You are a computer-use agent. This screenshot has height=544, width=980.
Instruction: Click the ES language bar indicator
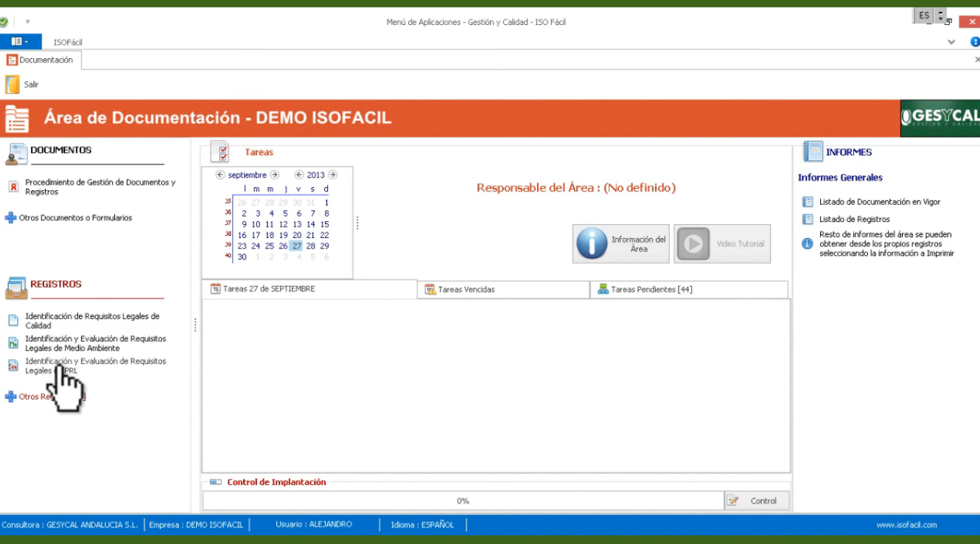[924, 15]
